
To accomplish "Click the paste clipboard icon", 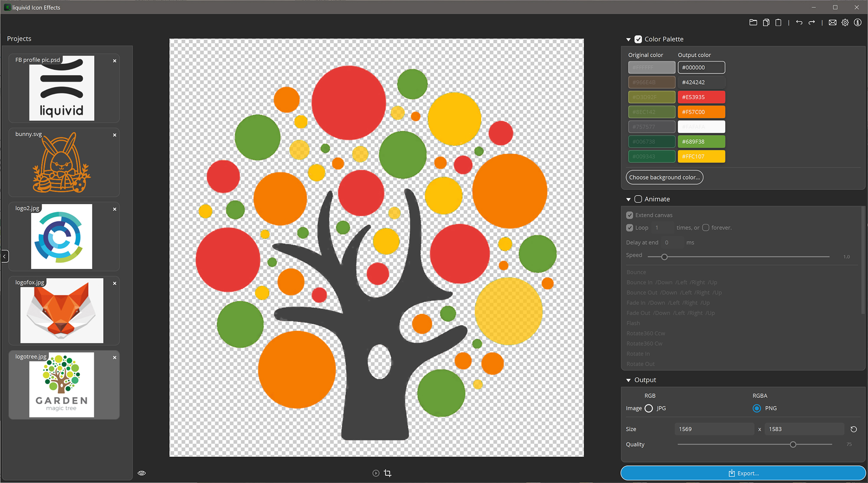I will [778, 22].
